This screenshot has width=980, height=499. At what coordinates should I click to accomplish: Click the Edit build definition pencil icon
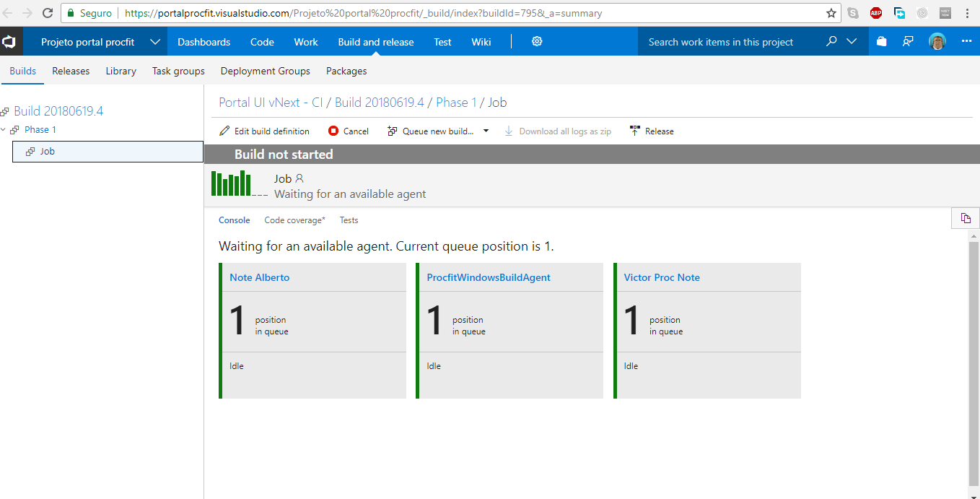pos(224,131)
